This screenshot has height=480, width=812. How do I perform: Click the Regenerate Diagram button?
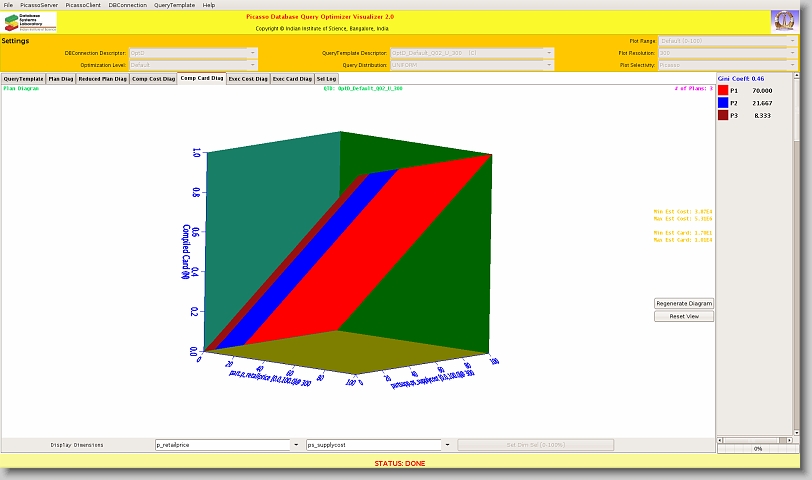point(684,303)
